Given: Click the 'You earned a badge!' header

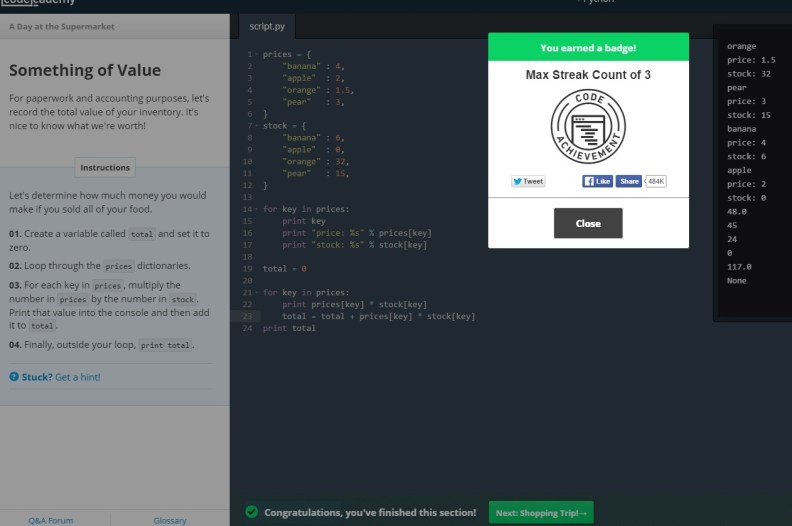Looking at the screenshot, I should [x=588, y=47].
